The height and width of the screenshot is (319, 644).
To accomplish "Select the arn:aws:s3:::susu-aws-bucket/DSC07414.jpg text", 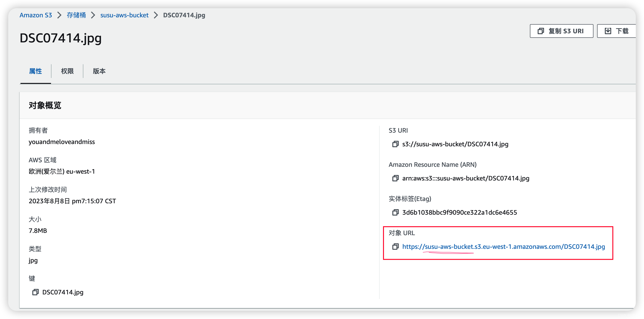I will pyautogui.click(x=465, y=178).
